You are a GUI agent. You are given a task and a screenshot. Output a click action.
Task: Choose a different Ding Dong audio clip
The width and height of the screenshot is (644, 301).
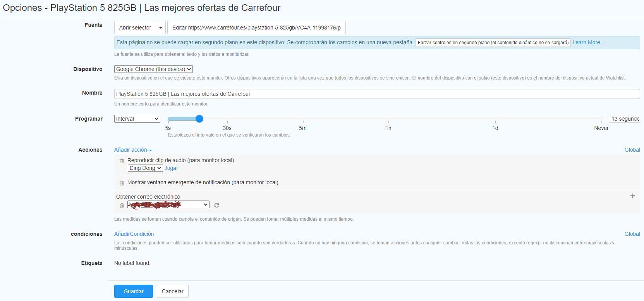coord(145,168)
